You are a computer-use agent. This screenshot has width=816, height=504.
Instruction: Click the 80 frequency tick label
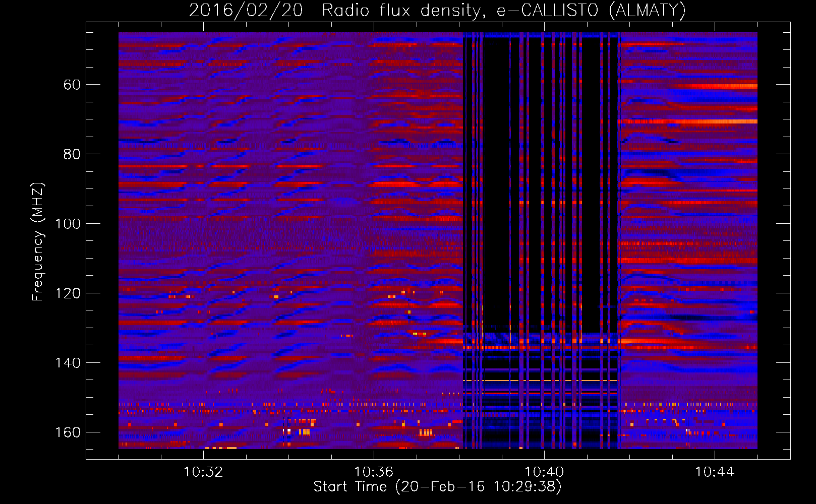[72, 154]
